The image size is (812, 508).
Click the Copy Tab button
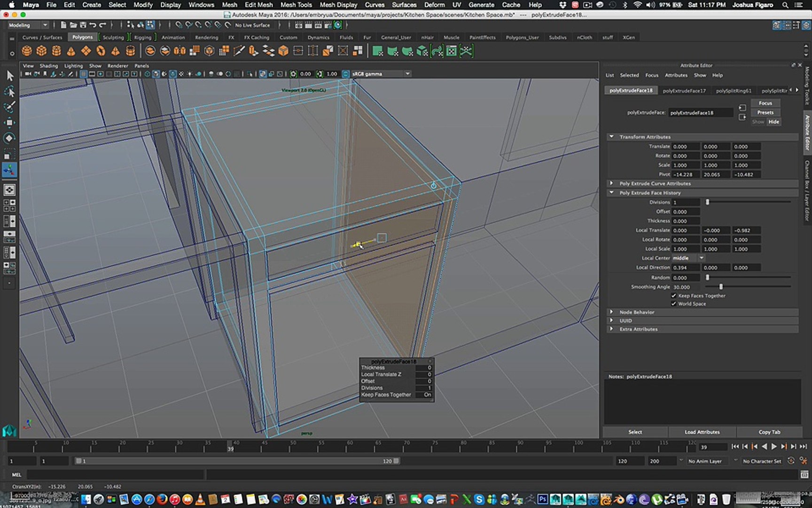pos(769,432)
